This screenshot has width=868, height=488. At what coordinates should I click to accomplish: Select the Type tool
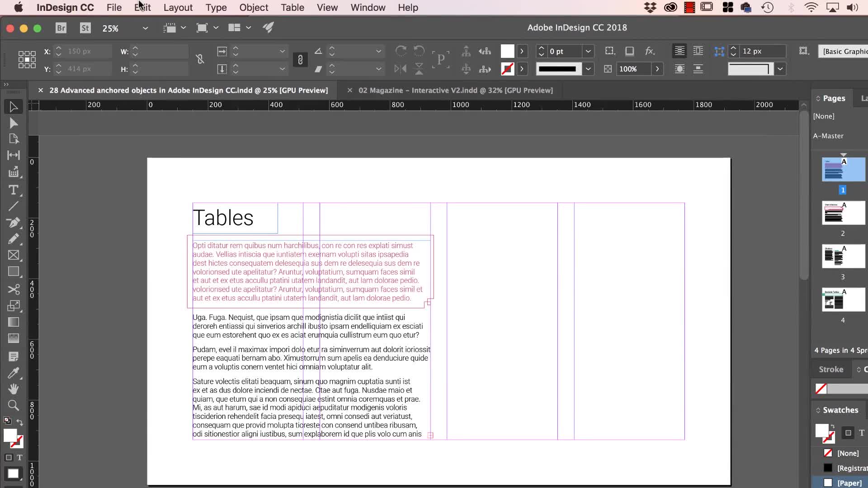pos(13,190)
